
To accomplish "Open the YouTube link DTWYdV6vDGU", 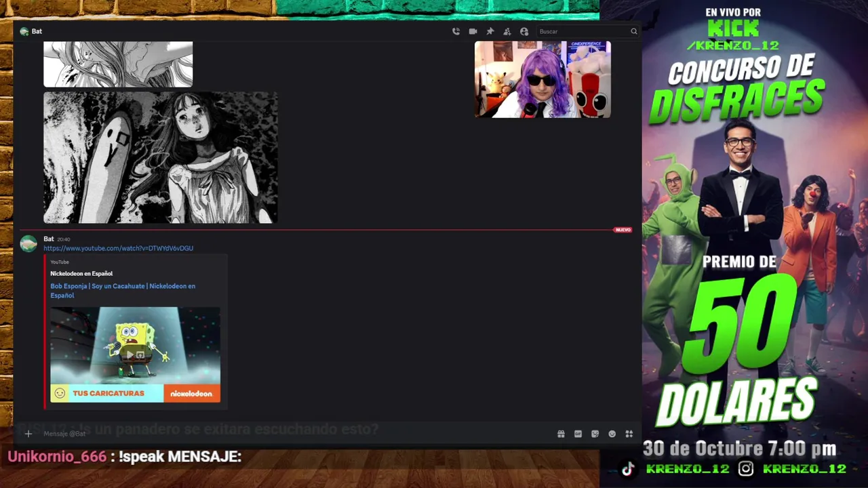I will [118, 248].
